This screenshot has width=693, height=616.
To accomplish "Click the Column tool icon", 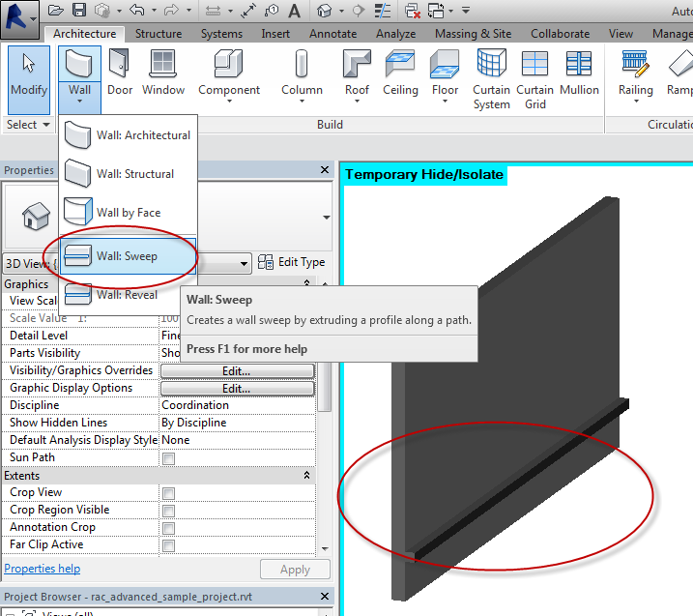I will coord(302,64).
